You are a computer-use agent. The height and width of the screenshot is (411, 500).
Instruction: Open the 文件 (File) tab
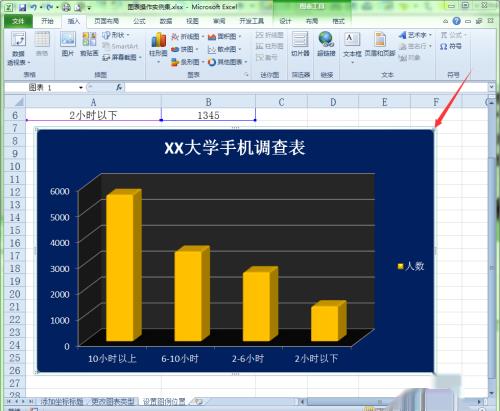[18, 21]
